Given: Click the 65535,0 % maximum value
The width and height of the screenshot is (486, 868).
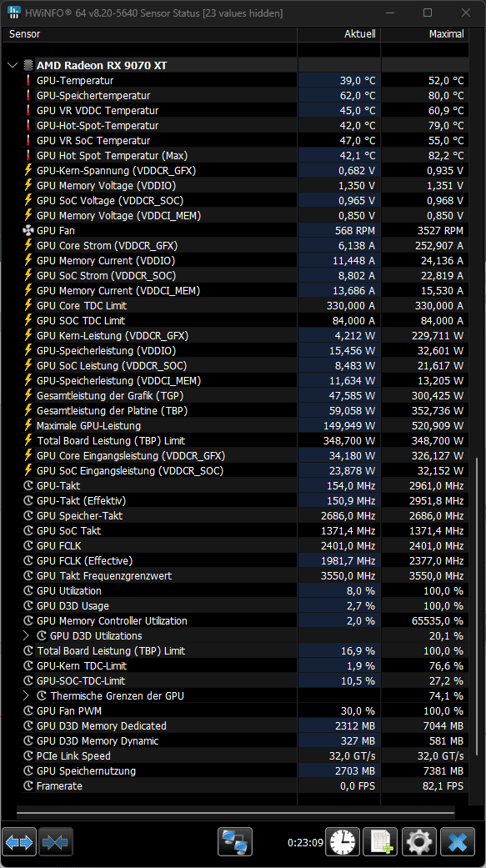Looking at the screenshot, I should [x=436, y=620].
